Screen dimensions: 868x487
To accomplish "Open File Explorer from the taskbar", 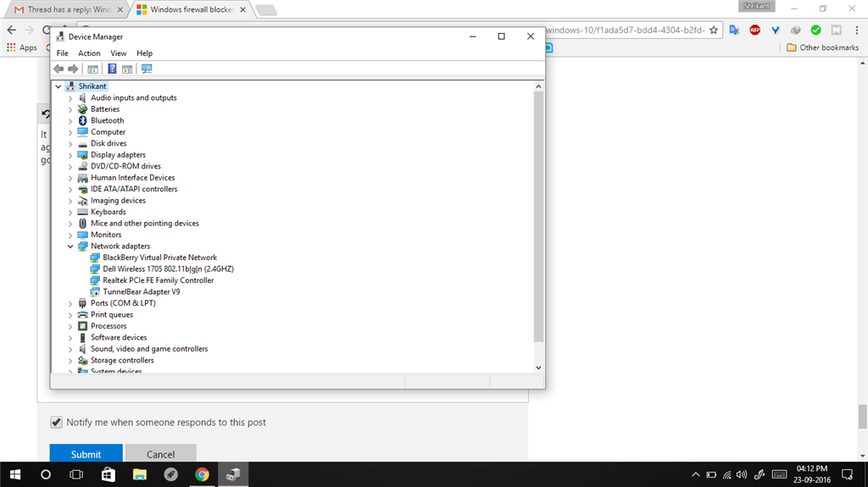I will [140, 474].
